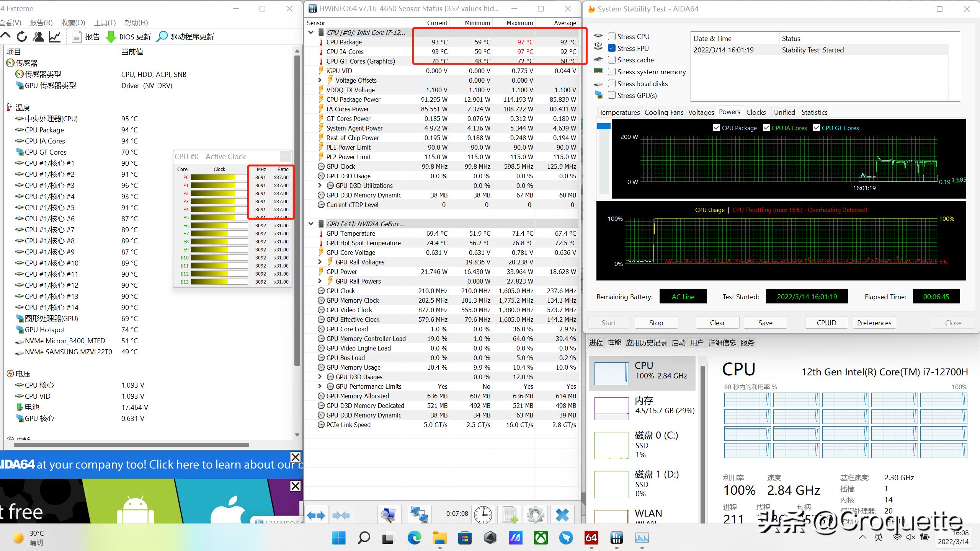Expand the Voltage Offsets sensor group

[320, 80]
